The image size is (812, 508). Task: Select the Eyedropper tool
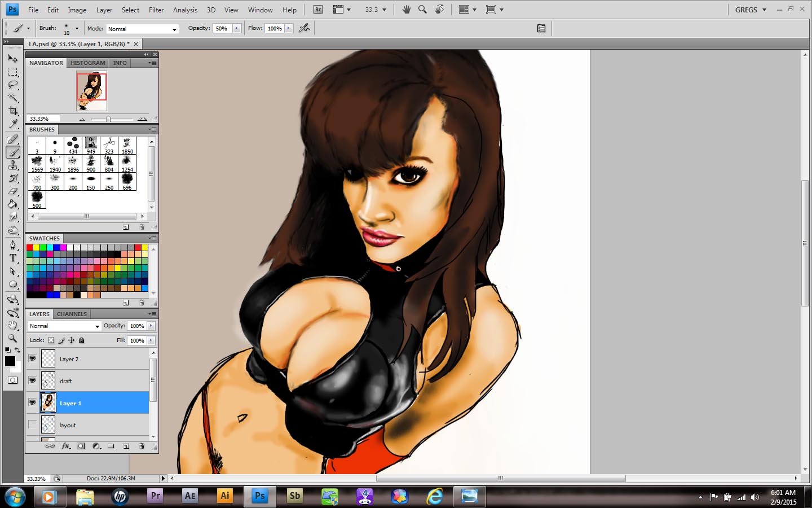(x=13, y=124)
